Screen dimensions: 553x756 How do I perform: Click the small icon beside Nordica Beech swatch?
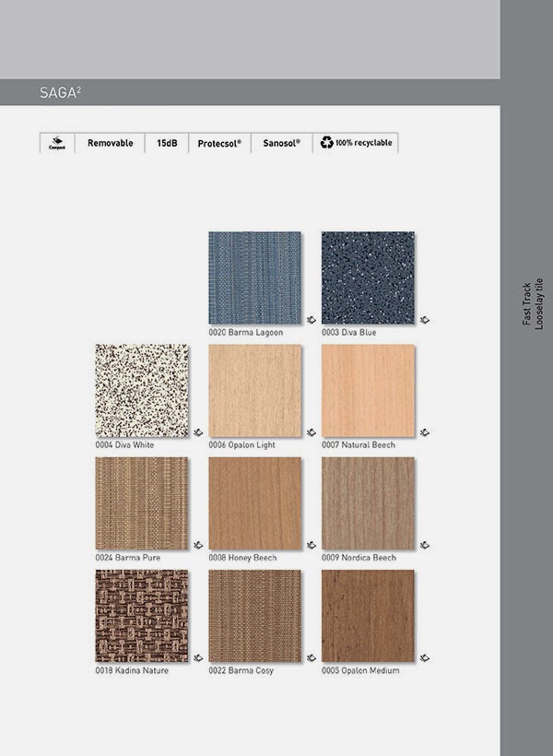coord(425,545)
